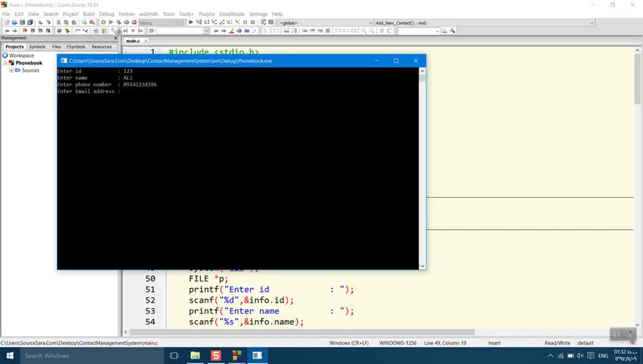The image size is (643, 364).
Task: Open the Edit menu
Action: (x=19, y=14)
